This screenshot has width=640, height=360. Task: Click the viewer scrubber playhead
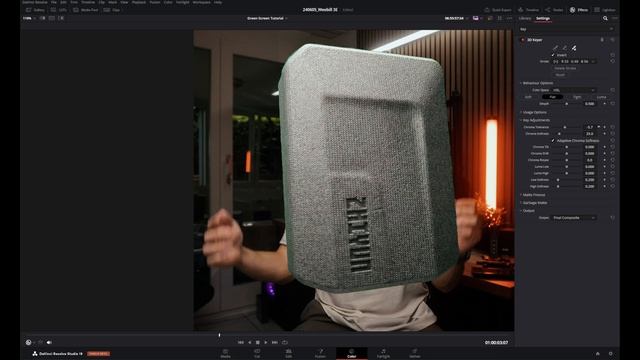(x=220, y=335)
